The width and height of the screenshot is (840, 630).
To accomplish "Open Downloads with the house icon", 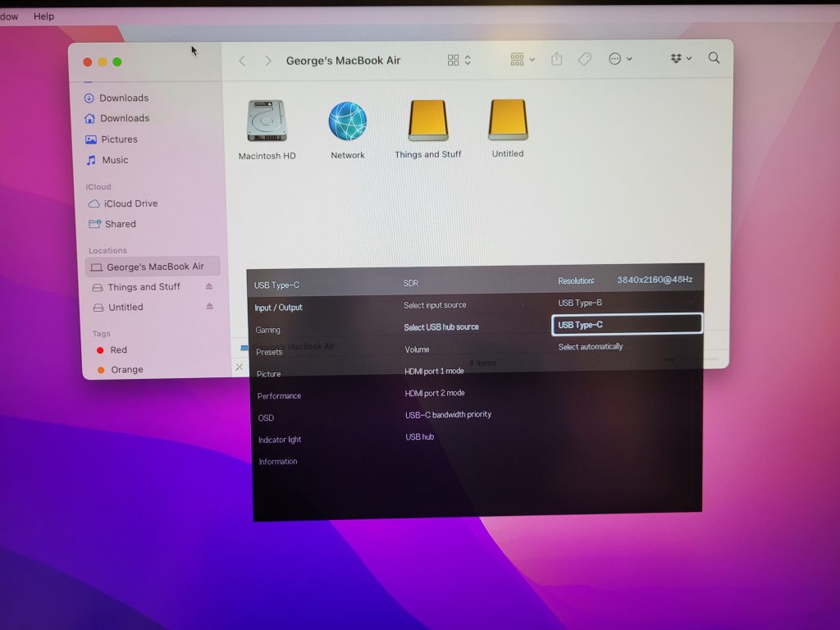I will (116, 118).
